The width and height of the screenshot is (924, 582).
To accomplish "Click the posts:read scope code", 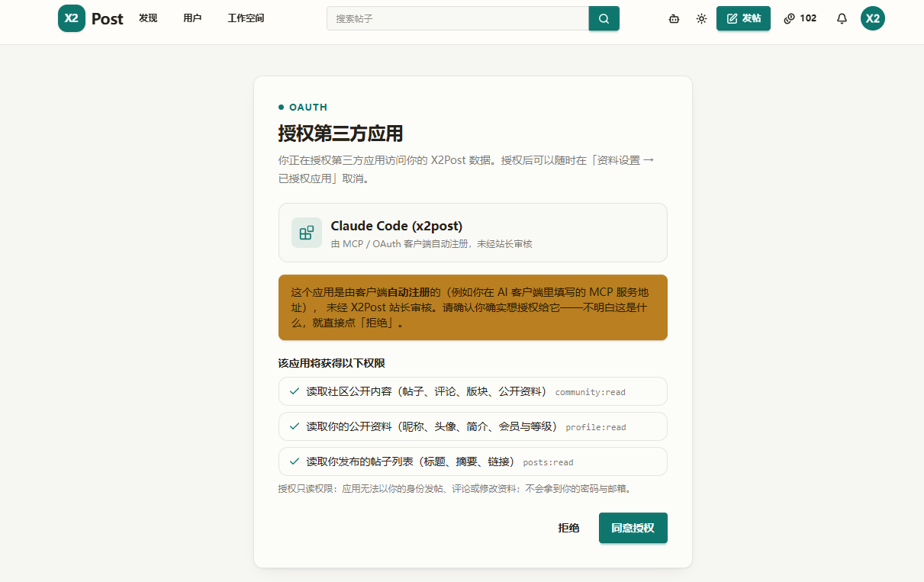I will click(548, 462).
